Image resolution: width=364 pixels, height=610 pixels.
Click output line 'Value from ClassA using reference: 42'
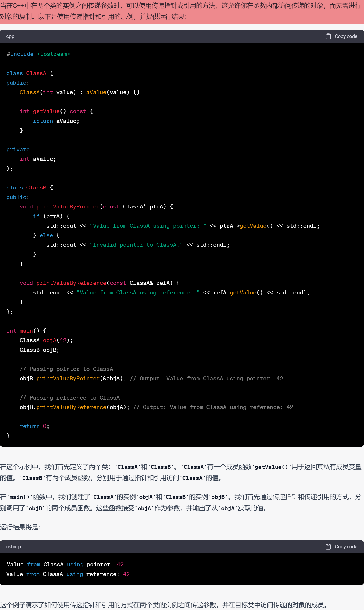point(68,574)
